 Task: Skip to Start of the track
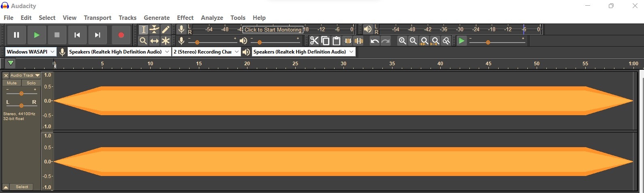coord(77,35)
